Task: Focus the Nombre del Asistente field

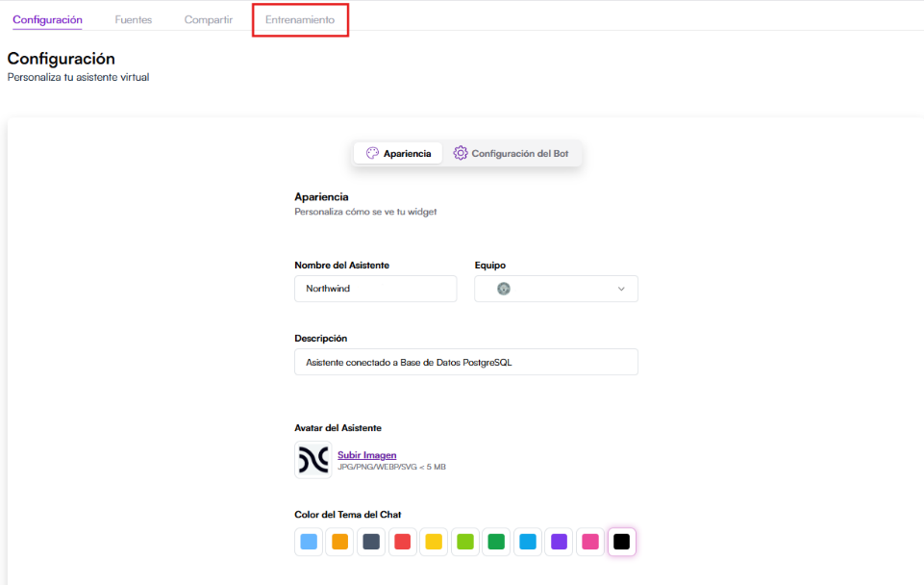Action: [375, 289]
